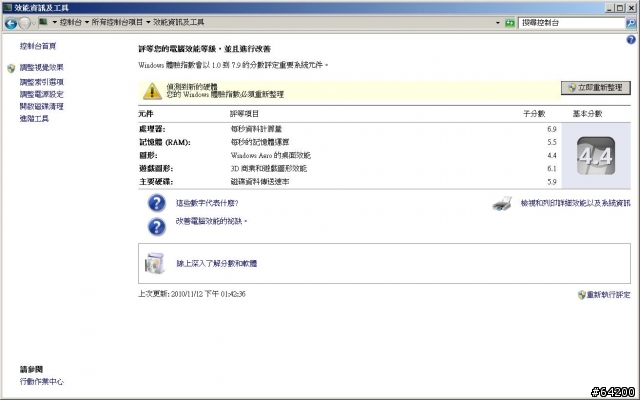Open 線上深入了解分數和軟體 link
Image resolution: width=640 pixels, height=400 pixels.
217,264
